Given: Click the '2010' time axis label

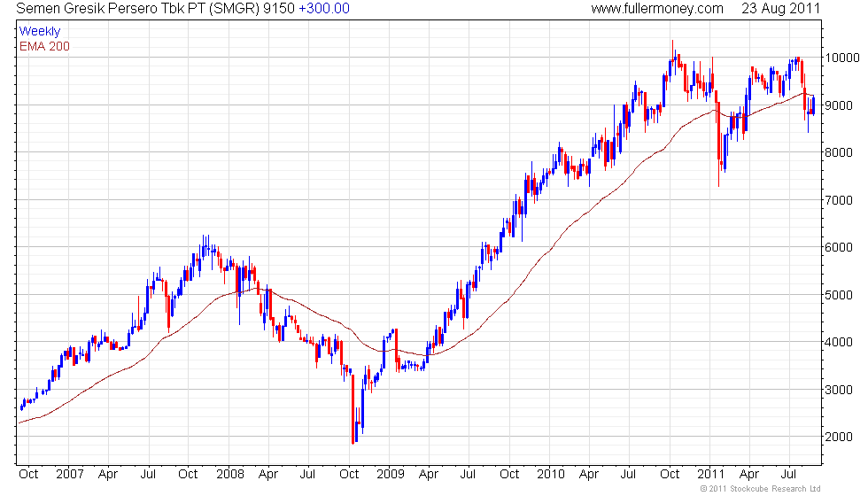Looking at the screenshot, I should point(551,475).
